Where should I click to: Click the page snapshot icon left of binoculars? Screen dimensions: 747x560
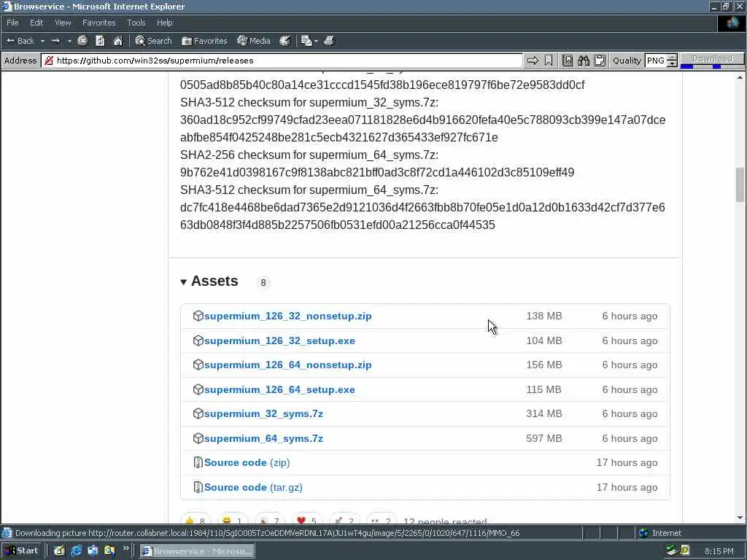[568, 61]
